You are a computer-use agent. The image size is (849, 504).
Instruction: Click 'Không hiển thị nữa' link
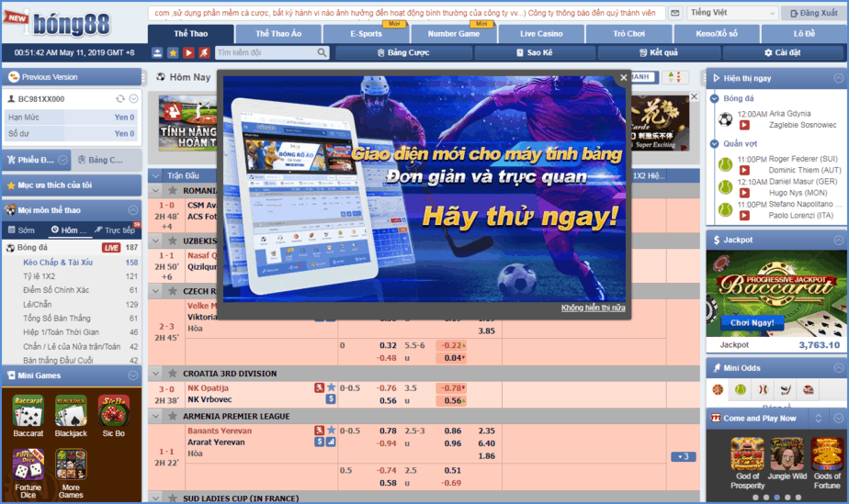(593, 308)
